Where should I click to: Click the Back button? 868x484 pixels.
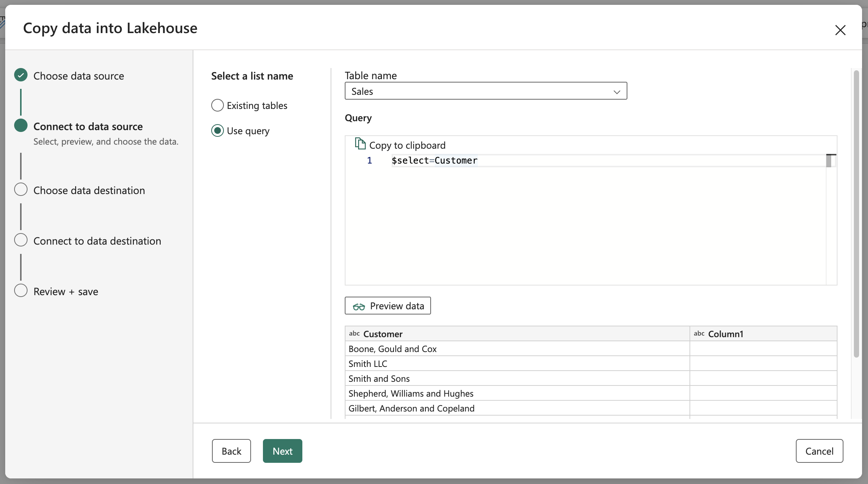231,451
